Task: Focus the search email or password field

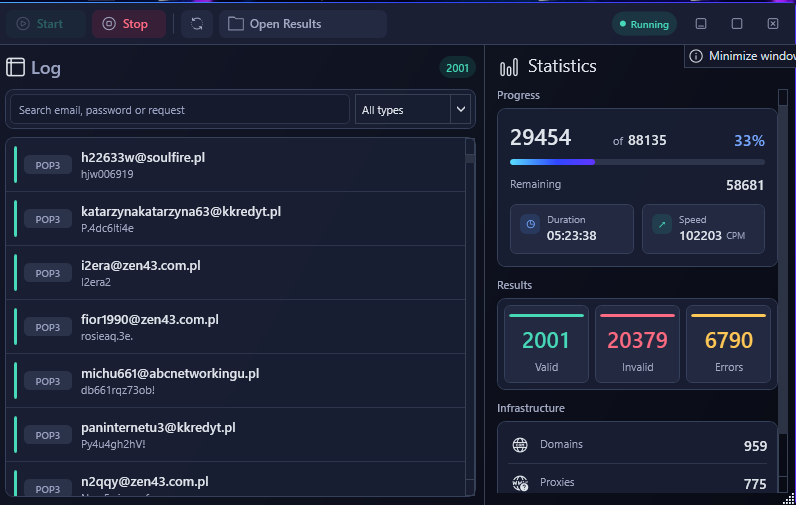Action: 180,110
